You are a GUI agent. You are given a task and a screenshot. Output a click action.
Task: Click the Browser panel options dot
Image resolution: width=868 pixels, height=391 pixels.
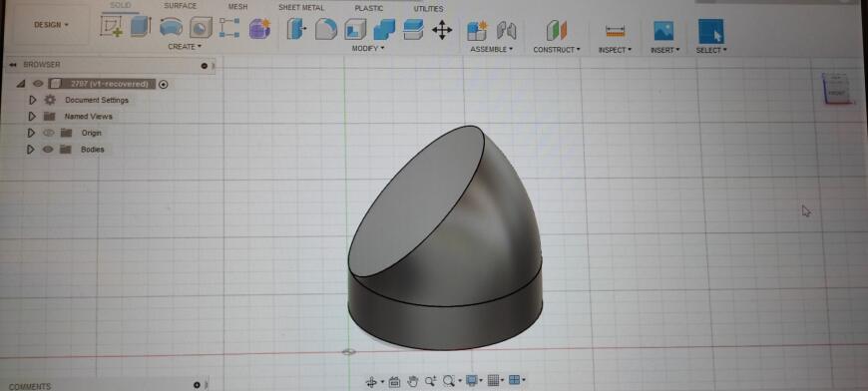[x=205, y=66]
